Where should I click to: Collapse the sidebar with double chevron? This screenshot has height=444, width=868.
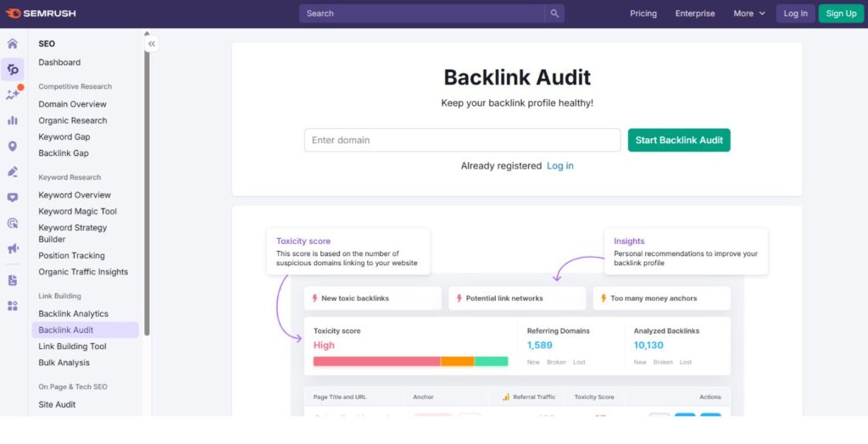(x=152, y=44)
